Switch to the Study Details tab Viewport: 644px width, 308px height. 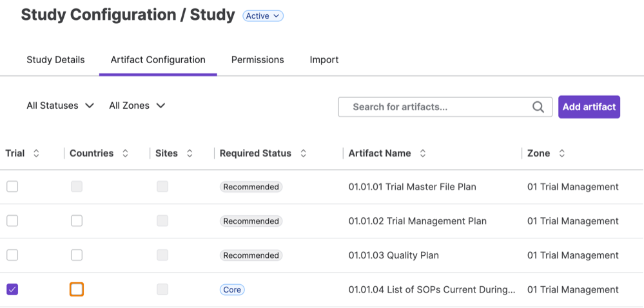point(55,60)
